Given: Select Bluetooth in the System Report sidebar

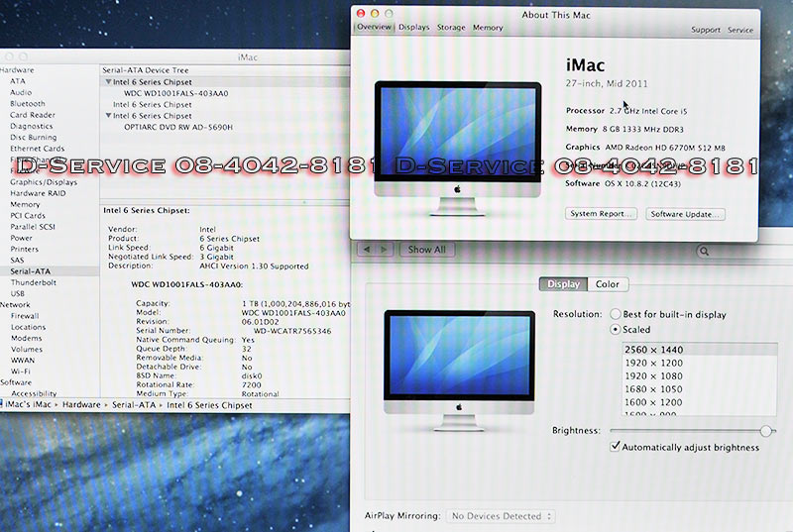Looking at the screenshot, I should 28,104.
